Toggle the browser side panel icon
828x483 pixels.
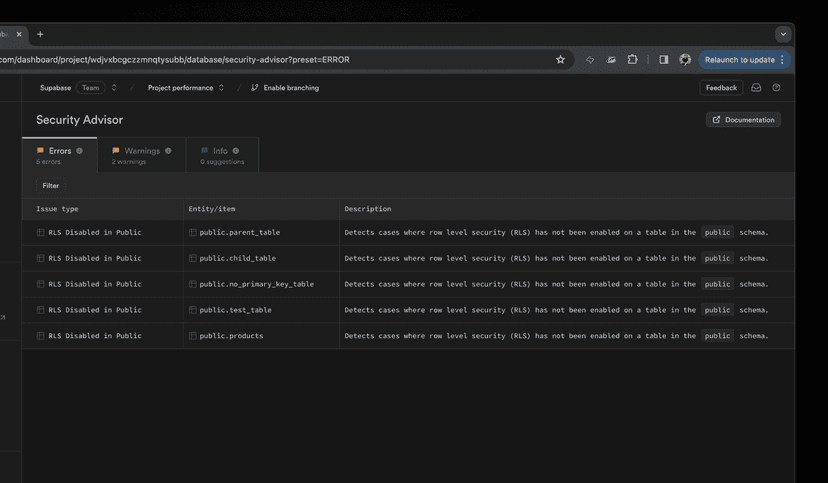pyautogui.click(x=663, y=60)
